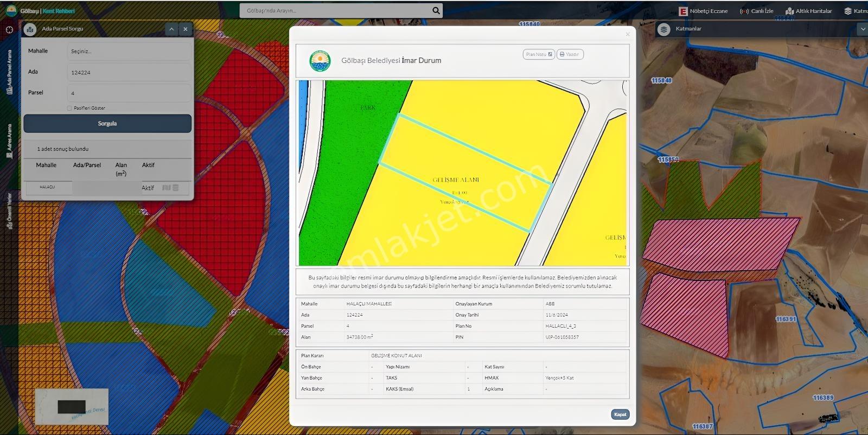Viewport: 868px width, 435px height.
Task: Enable the Pasifleri Göster checkbox
Action: tap(69, 108)
